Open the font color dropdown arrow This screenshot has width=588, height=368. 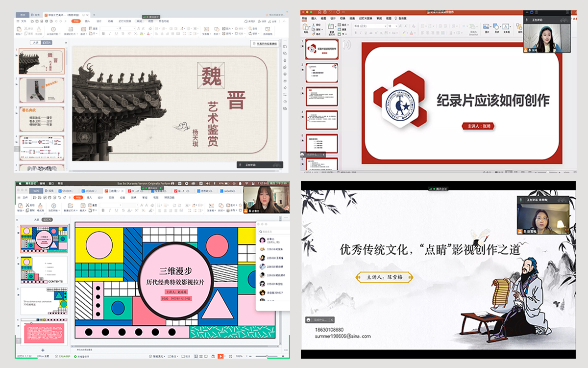tap(415, 33)
